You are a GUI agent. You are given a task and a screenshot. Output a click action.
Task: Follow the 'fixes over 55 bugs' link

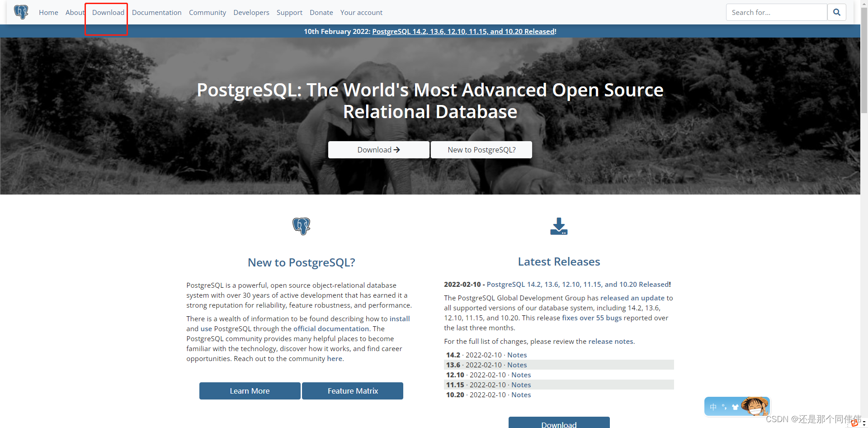tap(592, 318)
